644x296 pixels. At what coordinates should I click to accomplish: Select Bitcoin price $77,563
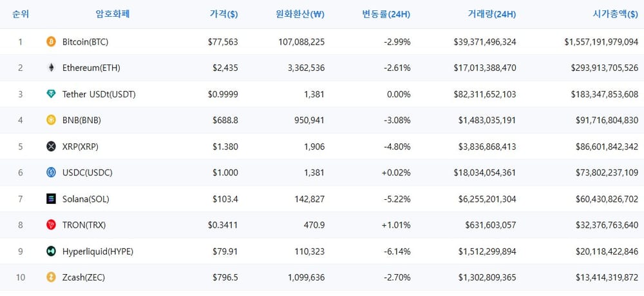point(223,41)
